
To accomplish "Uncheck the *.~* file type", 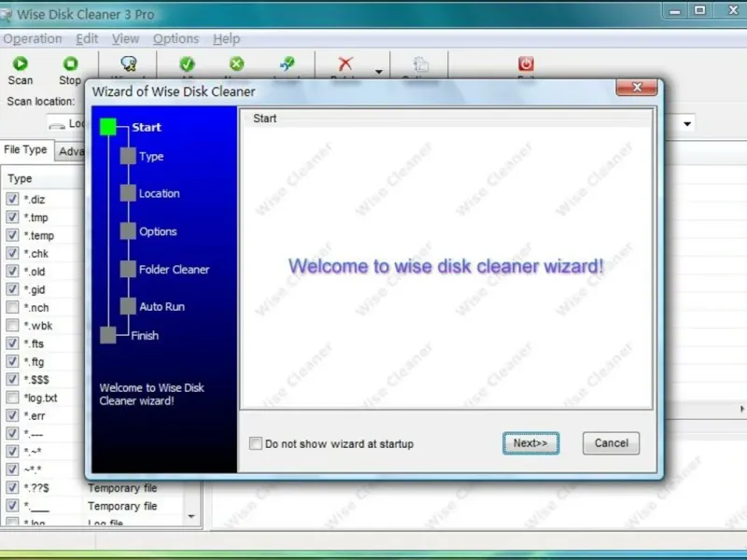I will click(x=12, y=451).
